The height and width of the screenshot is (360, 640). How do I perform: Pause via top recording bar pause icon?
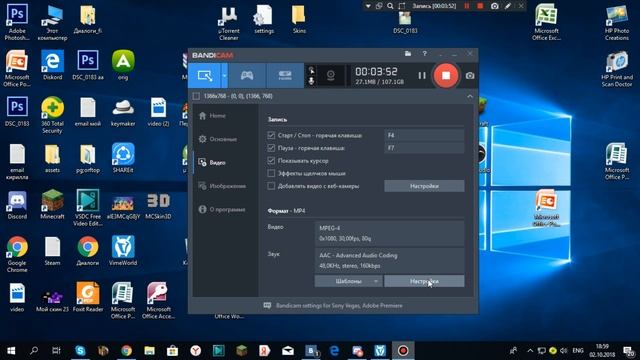467,6
